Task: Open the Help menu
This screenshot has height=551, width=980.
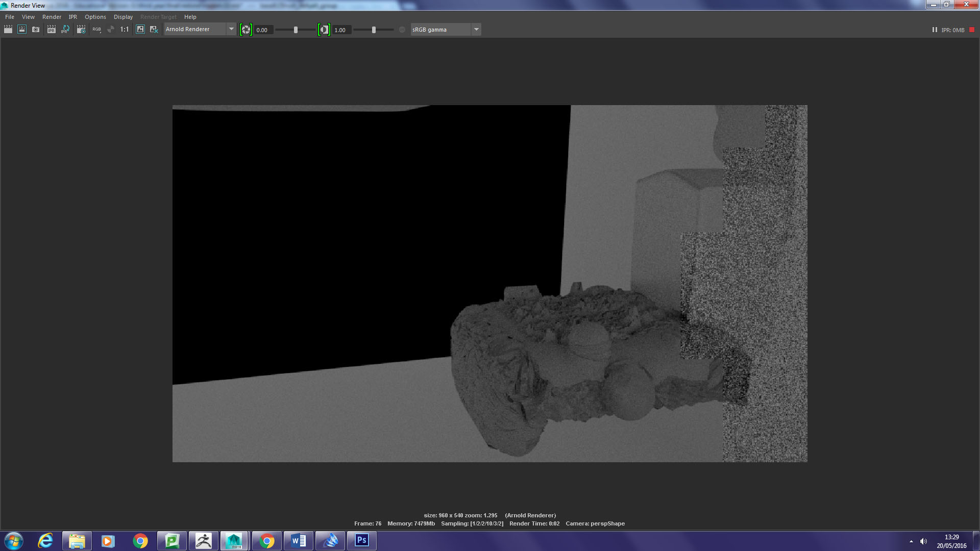Action: (190, 17)
